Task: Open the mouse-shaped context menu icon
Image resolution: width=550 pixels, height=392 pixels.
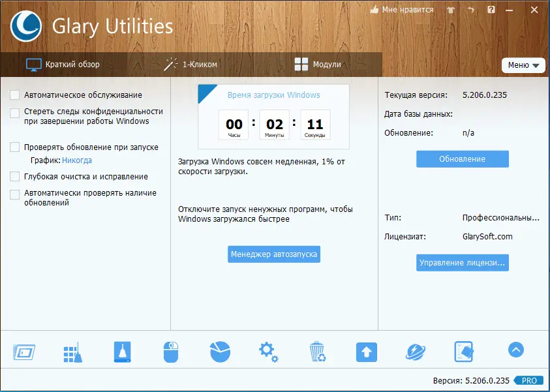Action: point(171,352)
